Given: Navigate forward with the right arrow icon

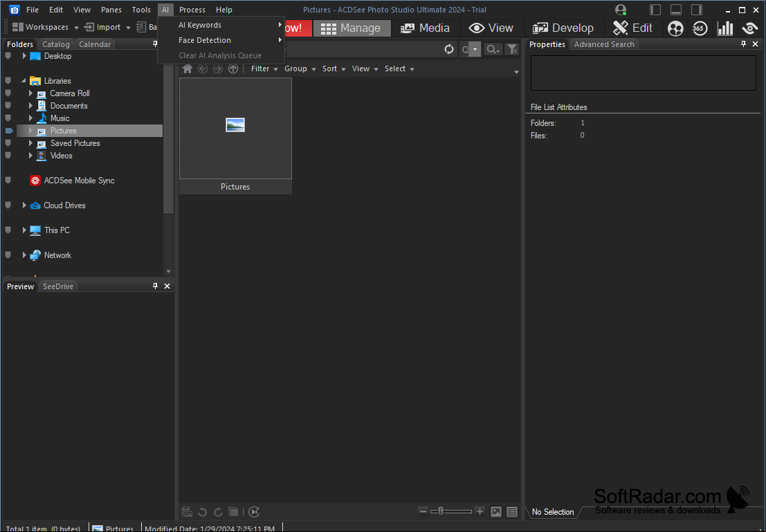Looking at the screenshot, I should point(218,69).
